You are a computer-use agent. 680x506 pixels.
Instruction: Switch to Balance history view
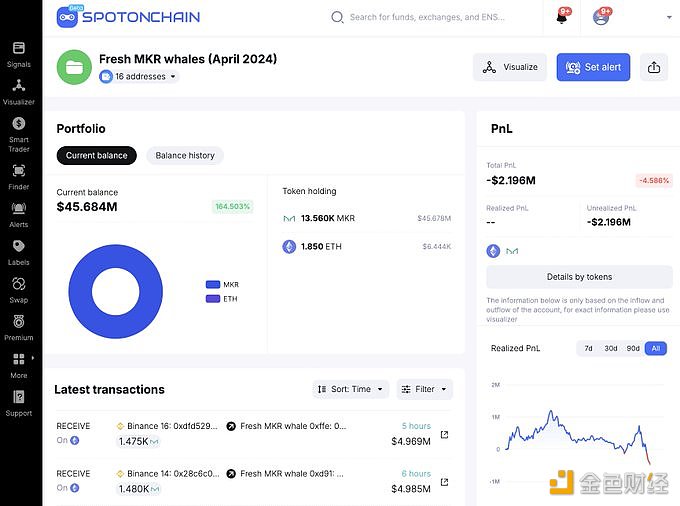pos(185,155)
